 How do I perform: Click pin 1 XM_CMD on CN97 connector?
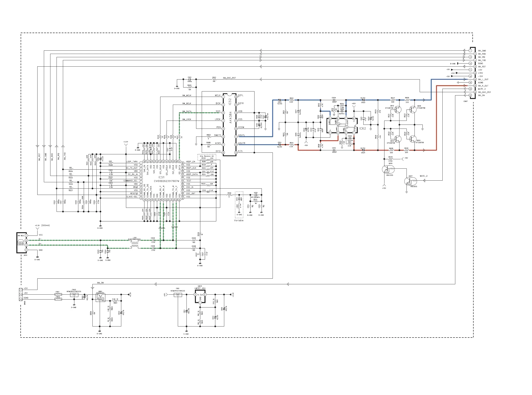(470, 51)
